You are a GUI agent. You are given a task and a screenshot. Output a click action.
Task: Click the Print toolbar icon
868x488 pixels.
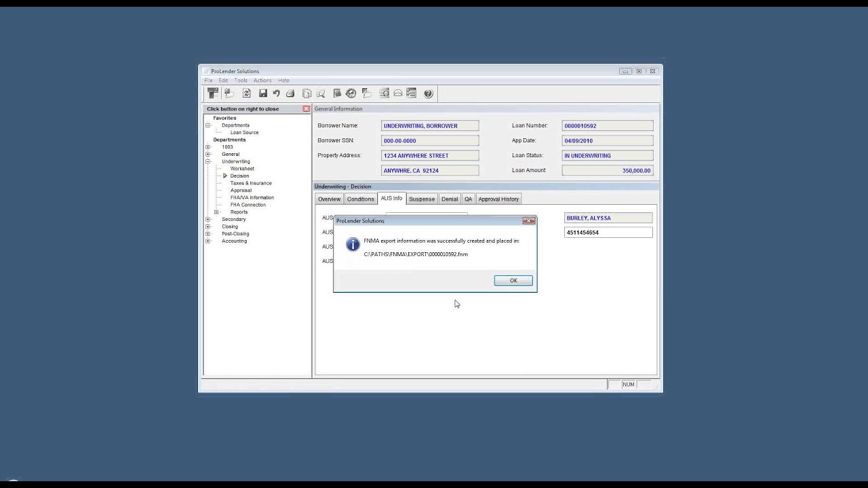[x=290, y=94]
